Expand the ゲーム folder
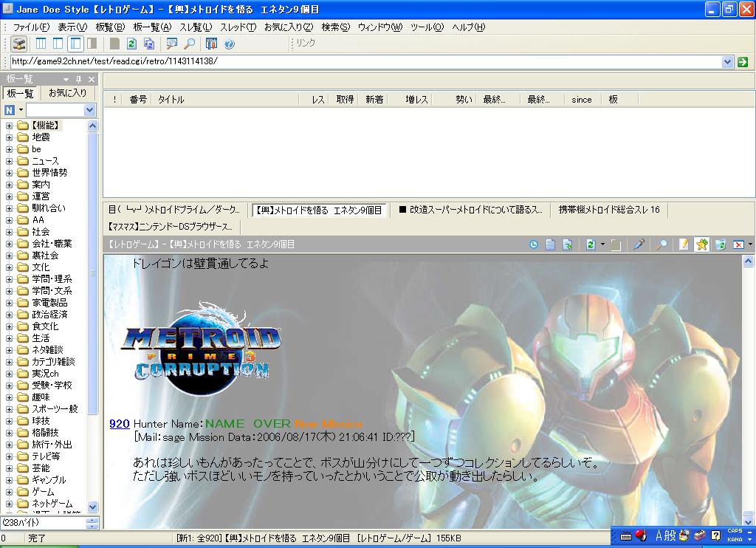 coord(9,492)
